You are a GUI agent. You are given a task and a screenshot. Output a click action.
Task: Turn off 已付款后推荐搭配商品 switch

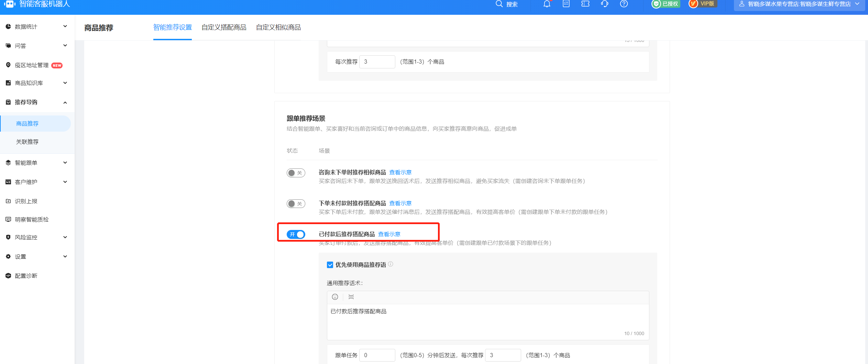point(296,234)
